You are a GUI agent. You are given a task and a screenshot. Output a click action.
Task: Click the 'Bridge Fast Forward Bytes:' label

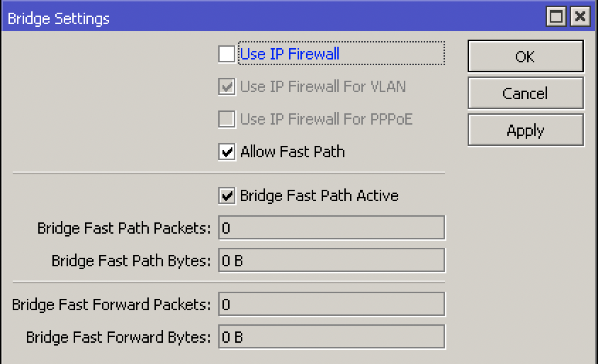(118, 338)
